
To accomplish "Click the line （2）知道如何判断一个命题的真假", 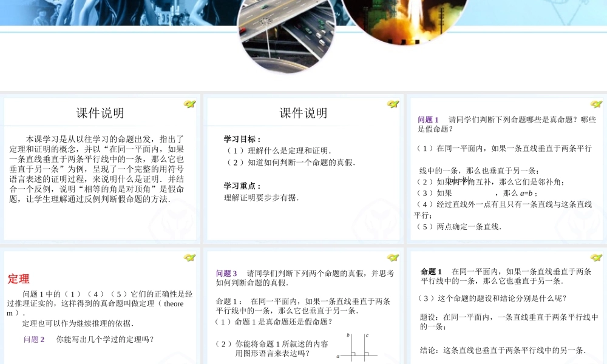I will click(290, 163).
